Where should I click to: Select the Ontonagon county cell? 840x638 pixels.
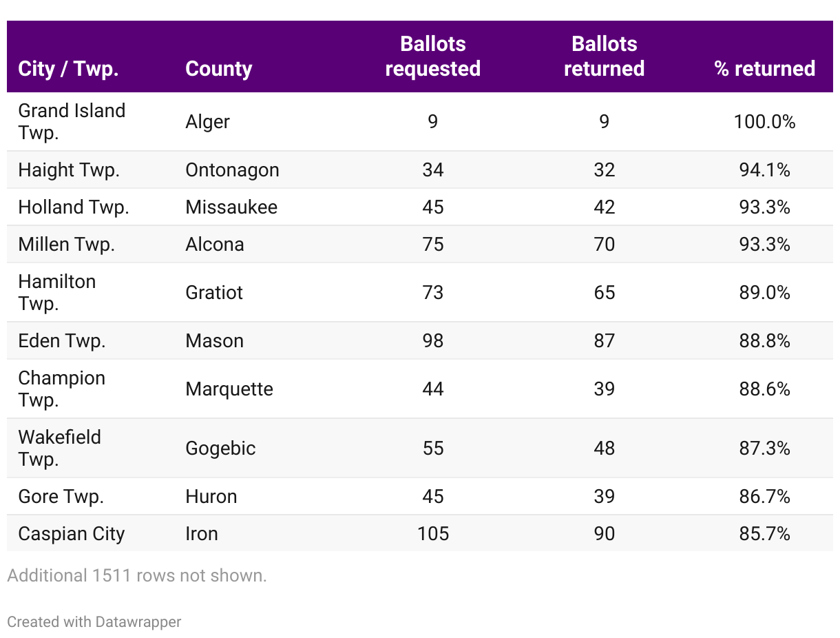tap(232, 170)
